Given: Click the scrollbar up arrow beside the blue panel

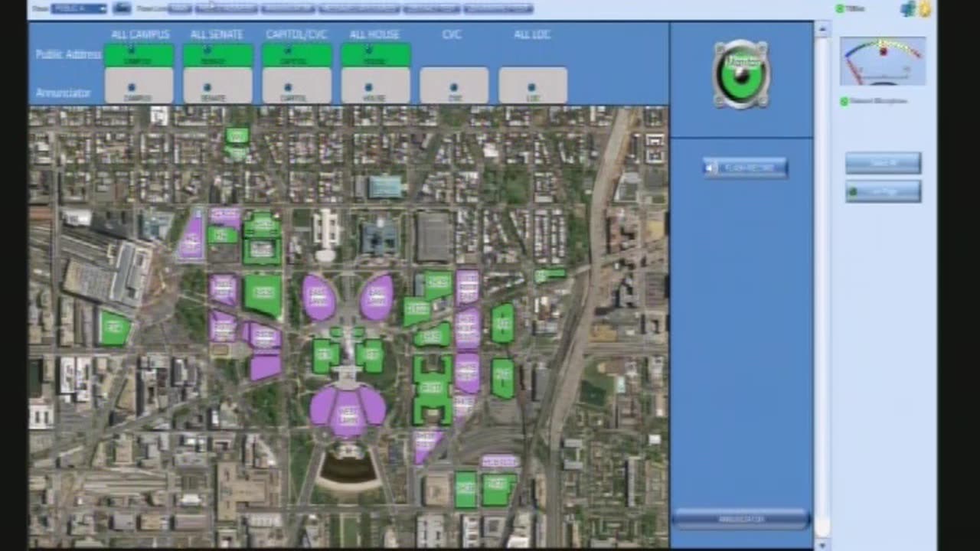Looking at the screenshot, I should point(822,31).
